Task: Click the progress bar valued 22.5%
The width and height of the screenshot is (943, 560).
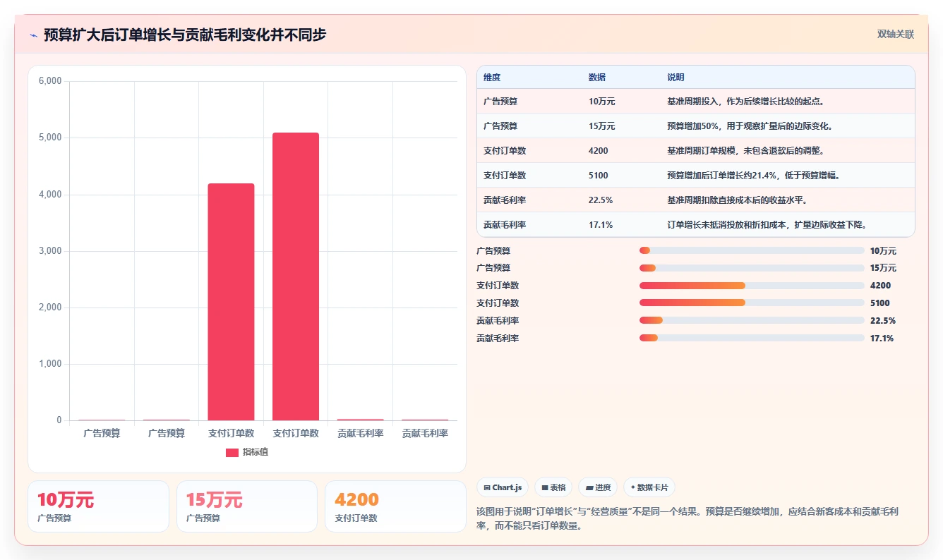Action: (752, 320)
